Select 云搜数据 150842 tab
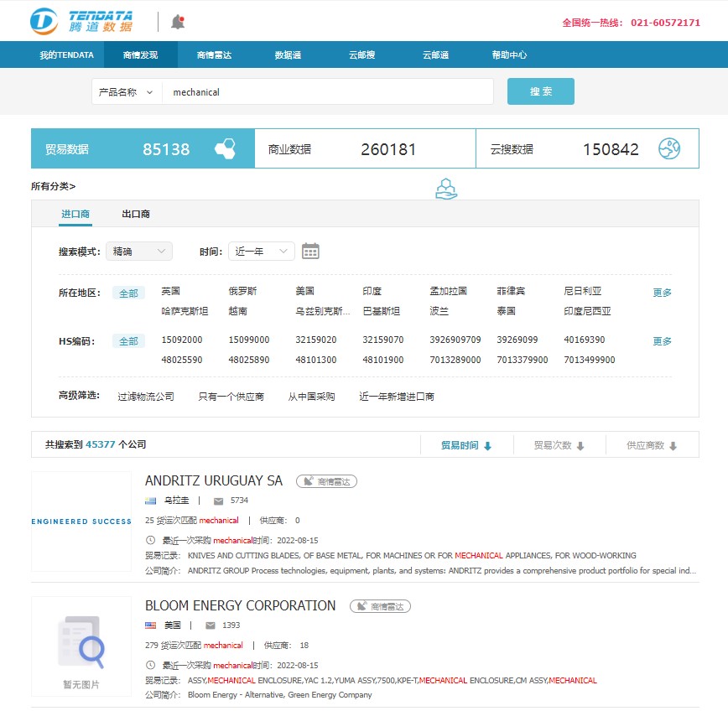 click(x=587, y=148)
